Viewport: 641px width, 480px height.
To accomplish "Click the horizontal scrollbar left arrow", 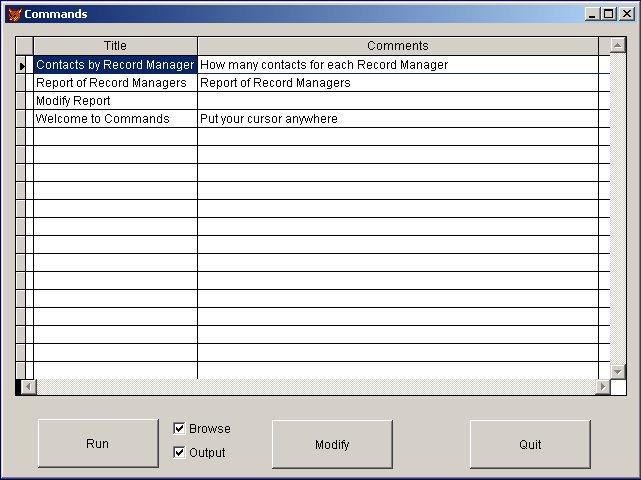I will [28, 386].
